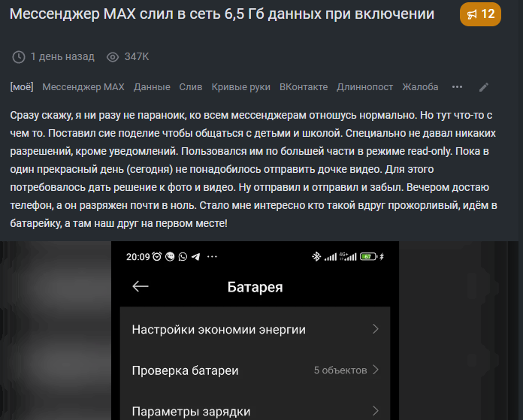Click the 5 объектов value

pyautogui.click(x=340, y=370)
